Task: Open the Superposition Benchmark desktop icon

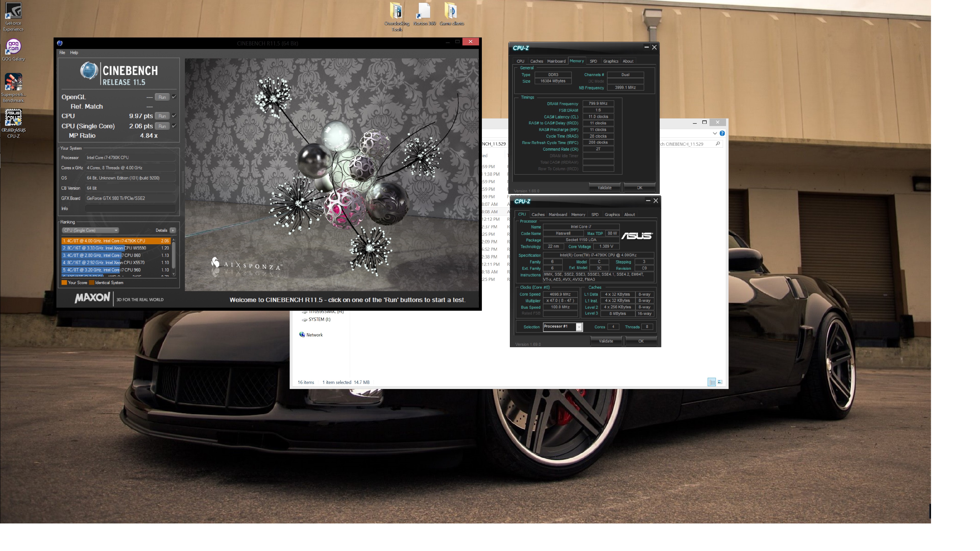Action: pos(13,88)
